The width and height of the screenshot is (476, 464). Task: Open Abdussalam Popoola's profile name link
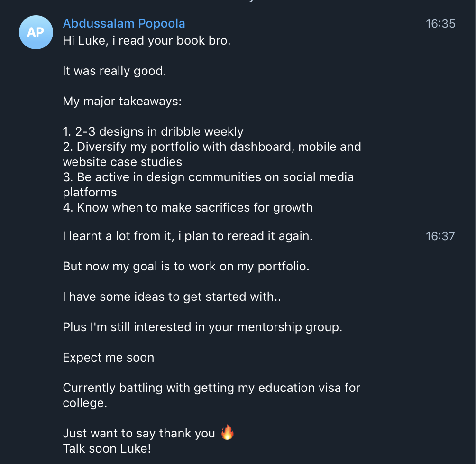click(x=124, y=23)
